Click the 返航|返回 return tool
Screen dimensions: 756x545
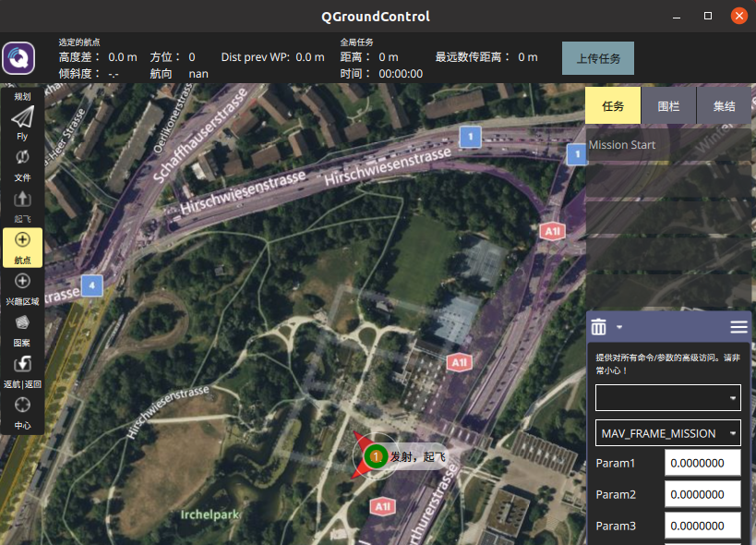[x=22, y=368]
